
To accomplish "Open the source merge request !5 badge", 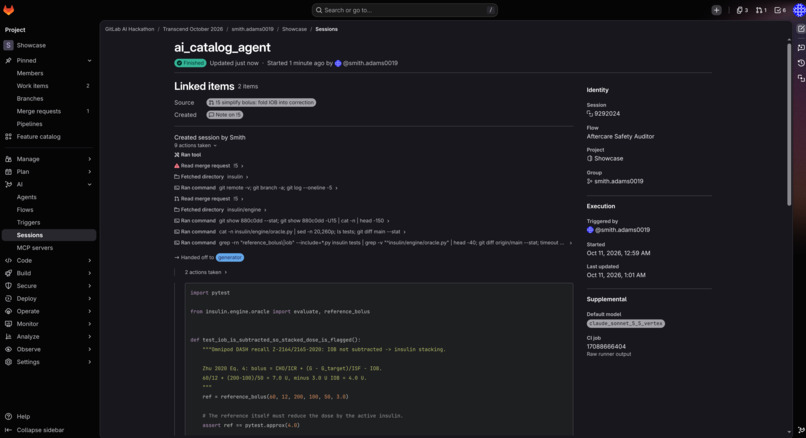I will coord(261,103).
